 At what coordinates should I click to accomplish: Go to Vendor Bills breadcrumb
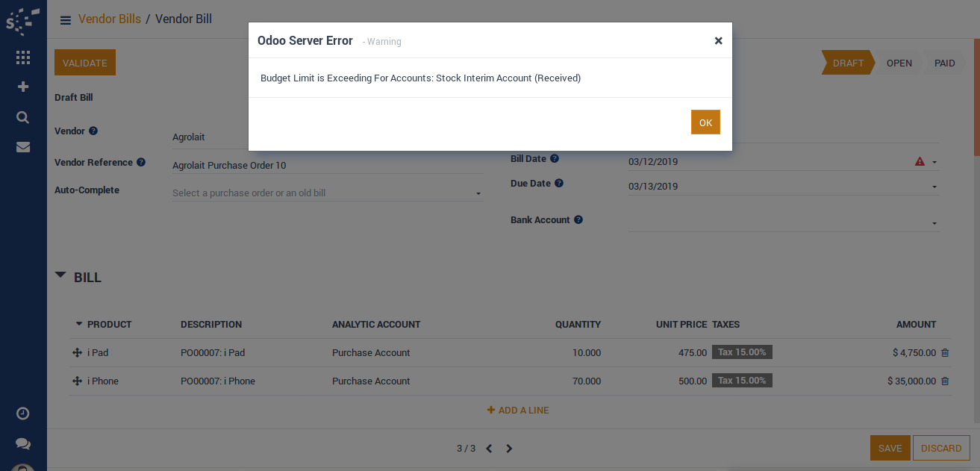coord(110,19)
